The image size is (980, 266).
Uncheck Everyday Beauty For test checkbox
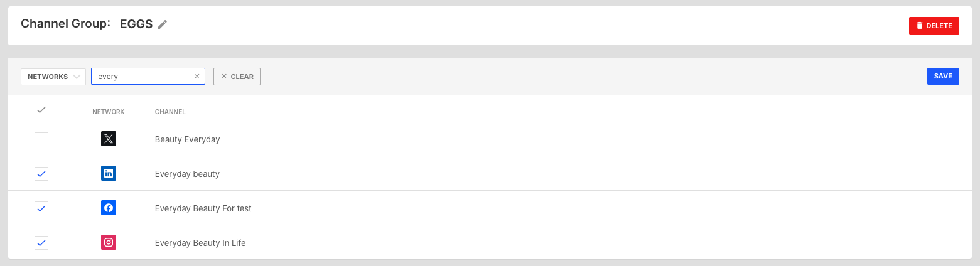coord(41,208)
